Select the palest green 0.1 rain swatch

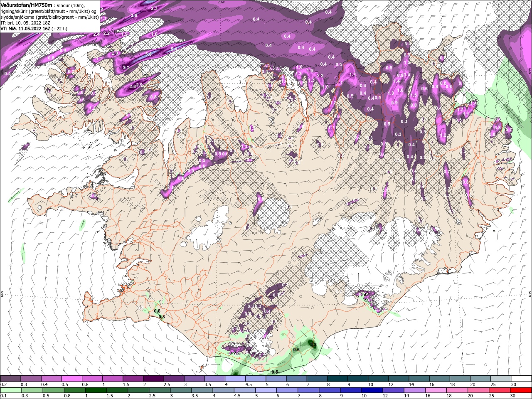[10, 390]
